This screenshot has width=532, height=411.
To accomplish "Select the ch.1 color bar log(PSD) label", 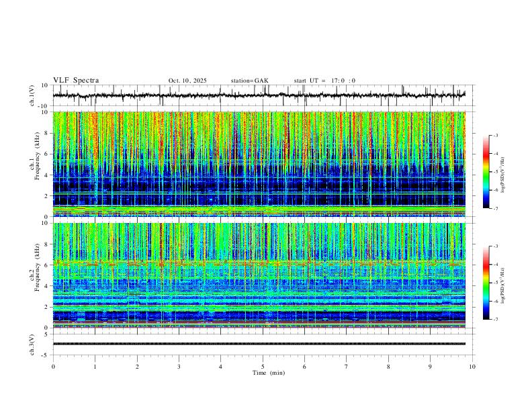I will pos(502,175).
